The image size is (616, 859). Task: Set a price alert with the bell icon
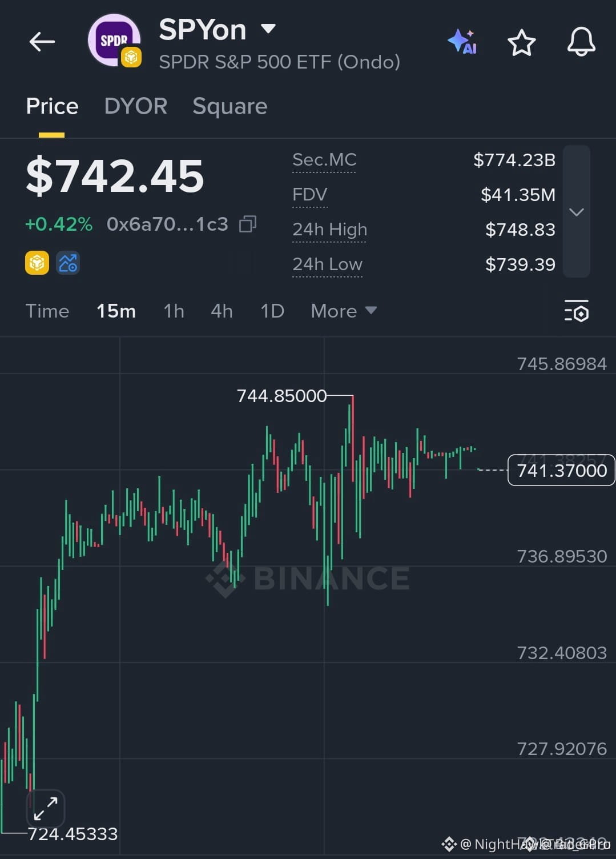pyautogui.click(x=581, y=42)
